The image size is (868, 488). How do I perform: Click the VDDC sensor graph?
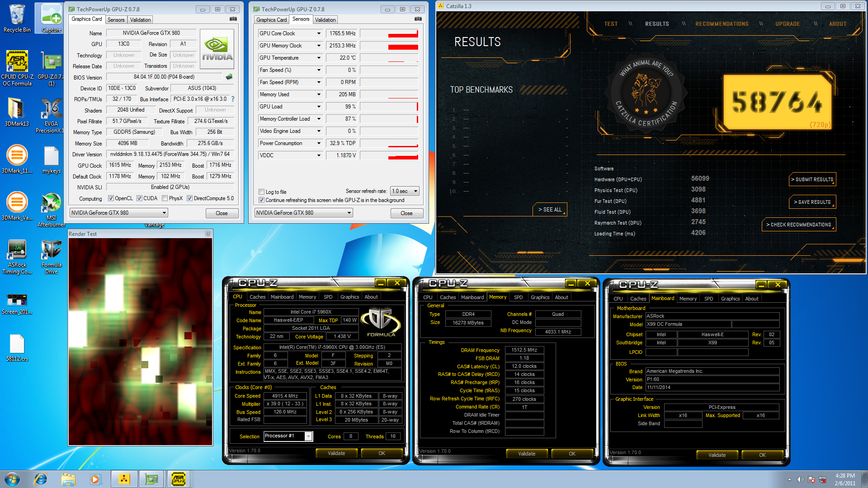tap(389, 155)
